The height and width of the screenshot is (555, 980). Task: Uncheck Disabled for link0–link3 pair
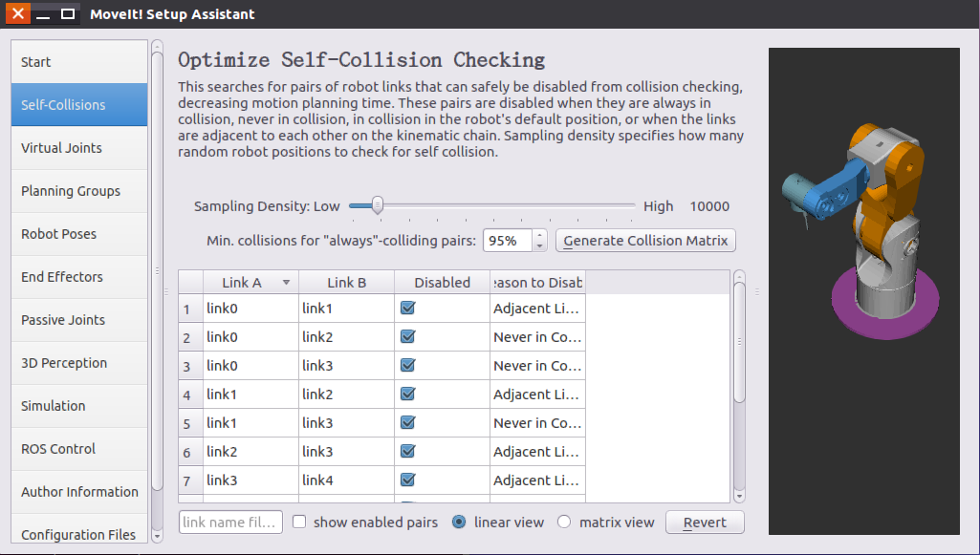pyautogui.click(x=408, y=365)
